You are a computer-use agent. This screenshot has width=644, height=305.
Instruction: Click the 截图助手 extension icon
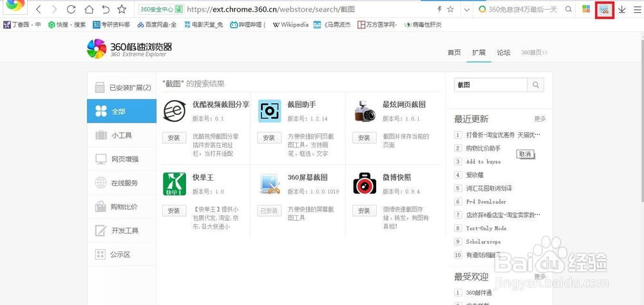269,111
